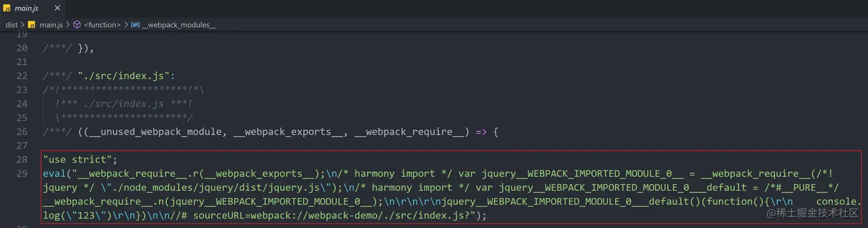868x228 pixels.
Task: Open main.js breadcrumb item
Action: point(51,25)
